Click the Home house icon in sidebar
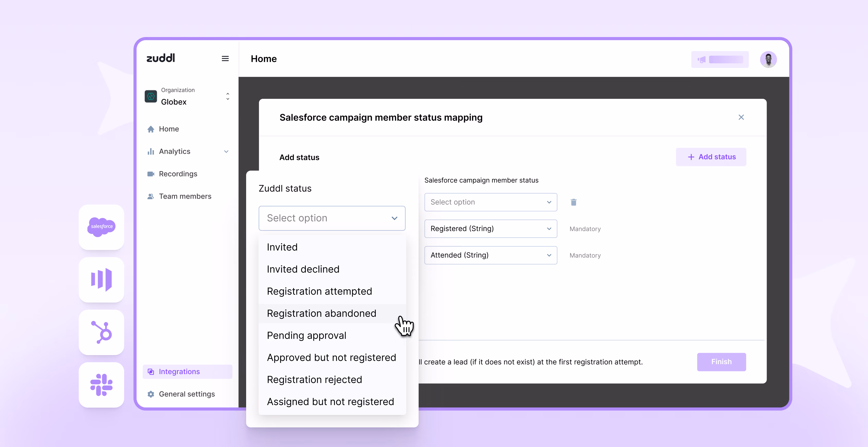 (x=151, y=129)
